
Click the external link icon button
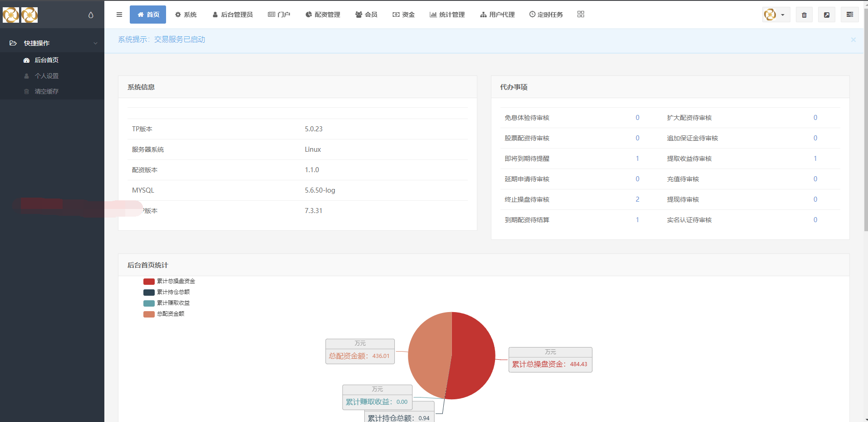pos(827,15)
